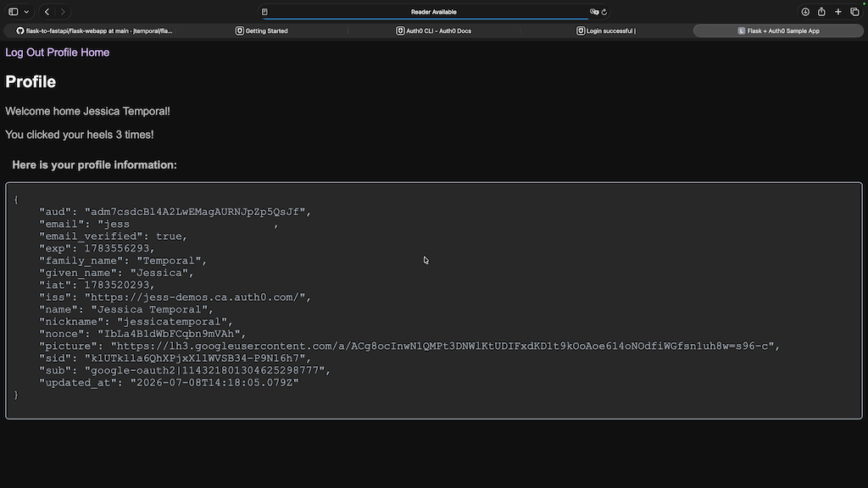Viewport: 868px width, 488px height.
Task: Open the Profile link
Action: click(62, 53)
